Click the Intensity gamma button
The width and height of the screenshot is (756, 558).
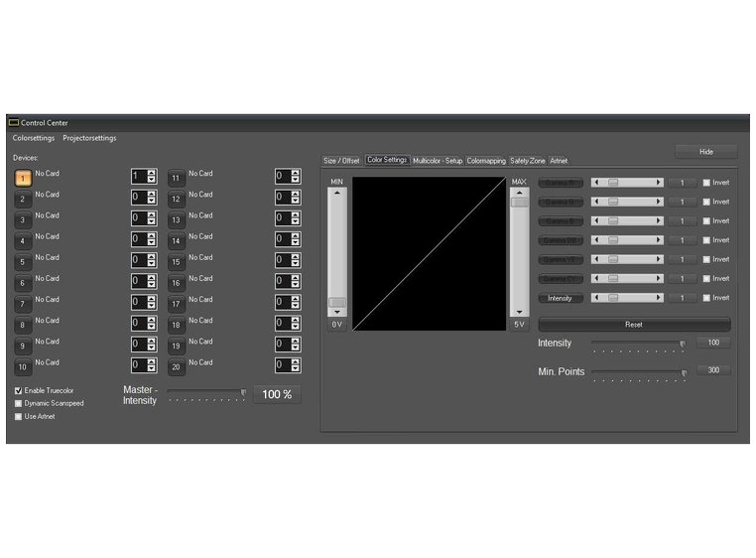pyautogui.click(x=561, y=298)
